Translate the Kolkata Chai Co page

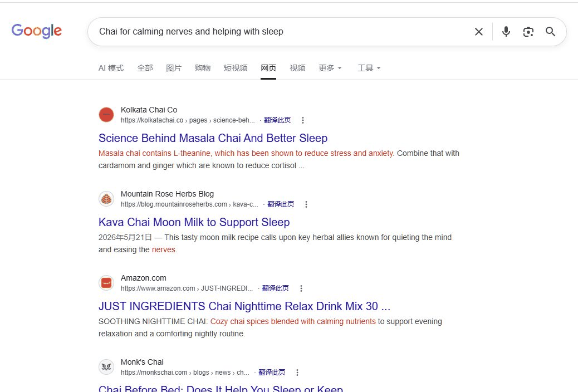point(277,120)
